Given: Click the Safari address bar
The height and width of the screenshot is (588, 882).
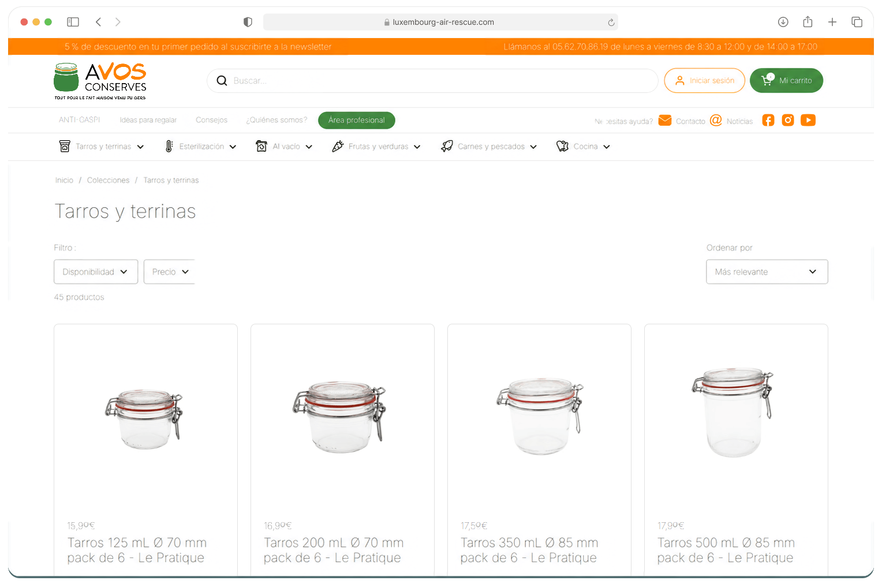Looking at the screenshot, I should pyautogui.click(x=440, y=22).
